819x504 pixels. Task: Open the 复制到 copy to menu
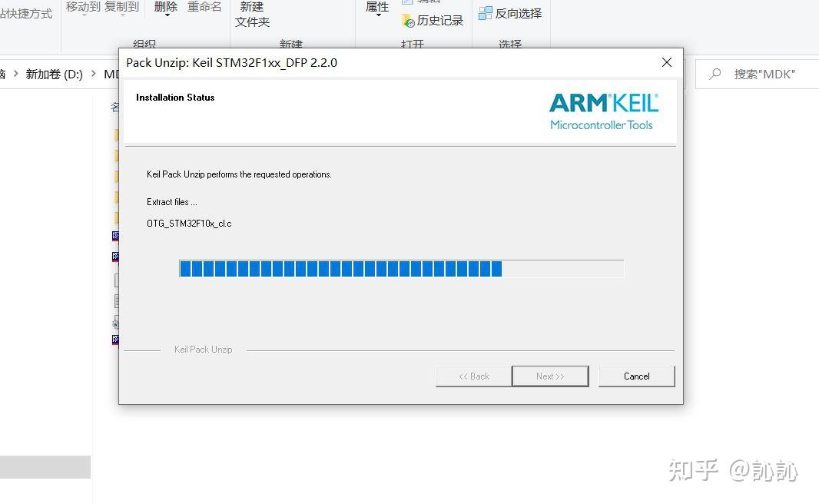(121, 8)
